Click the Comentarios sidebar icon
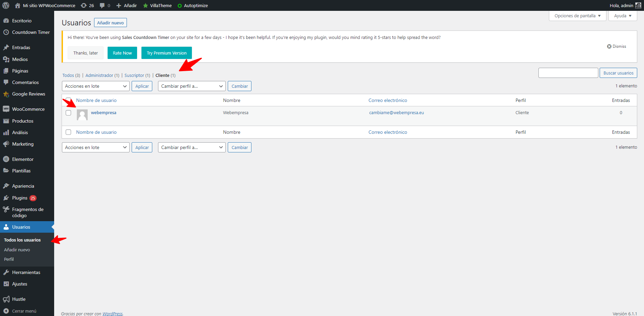644x316 pixels. tap(6, 82)
